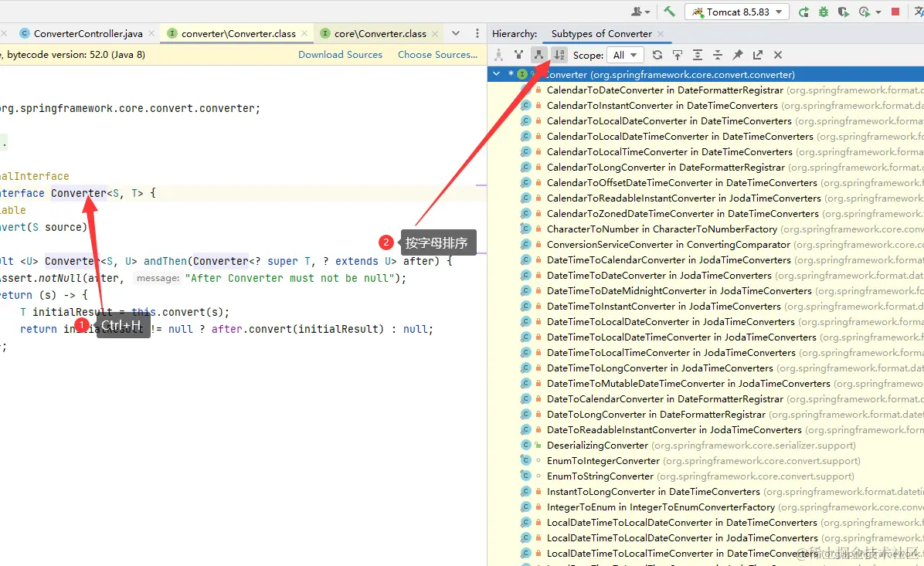Click the autoscroll from source icon
This screenshot has height=566, width=924.
678,55
